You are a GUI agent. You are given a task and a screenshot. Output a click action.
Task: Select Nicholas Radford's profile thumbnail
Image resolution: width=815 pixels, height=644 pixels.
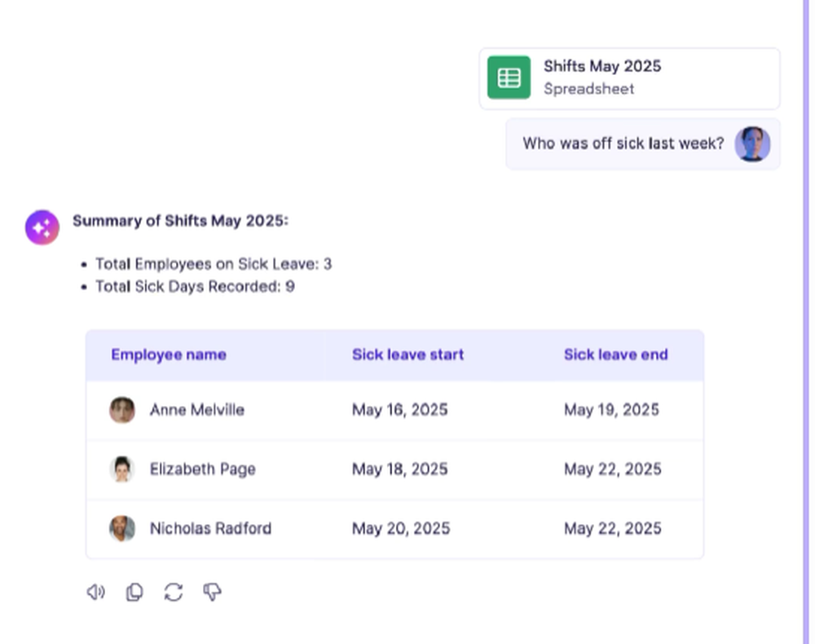[x=122, y=528]
